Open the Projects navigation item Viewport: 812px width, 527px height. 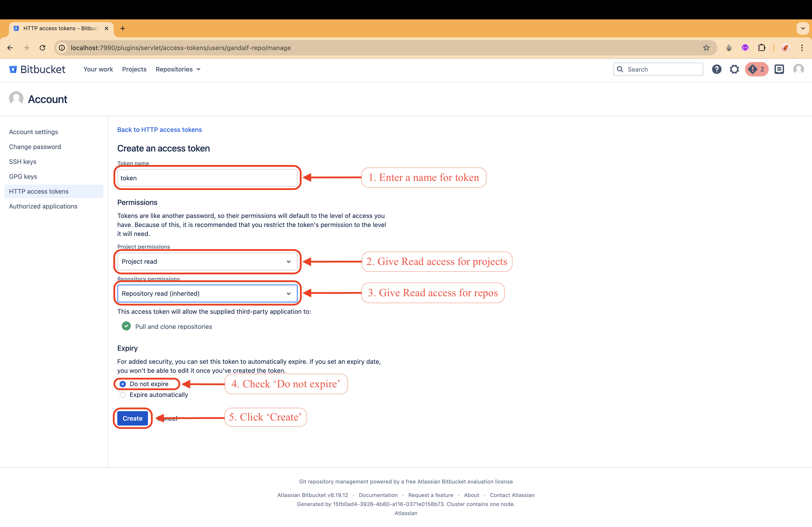(134, 69)
